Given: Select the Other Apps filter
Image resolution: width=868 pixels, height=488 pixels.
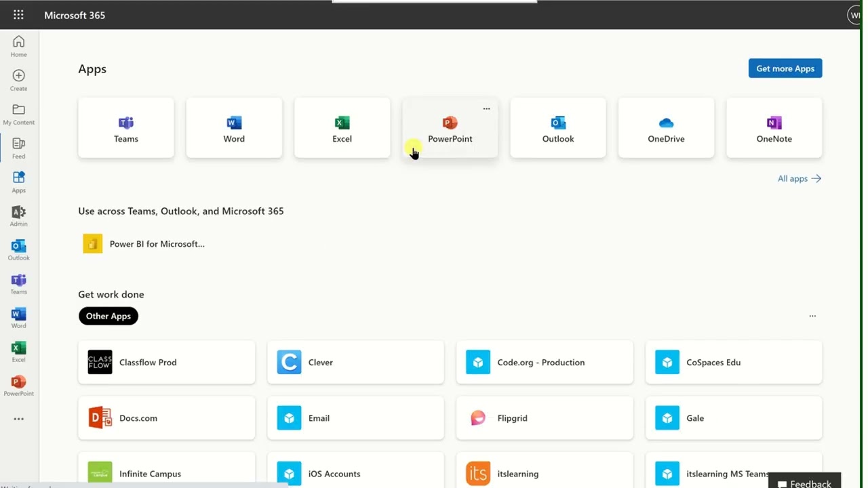Looking at the screenshot, I should (108, 316).
